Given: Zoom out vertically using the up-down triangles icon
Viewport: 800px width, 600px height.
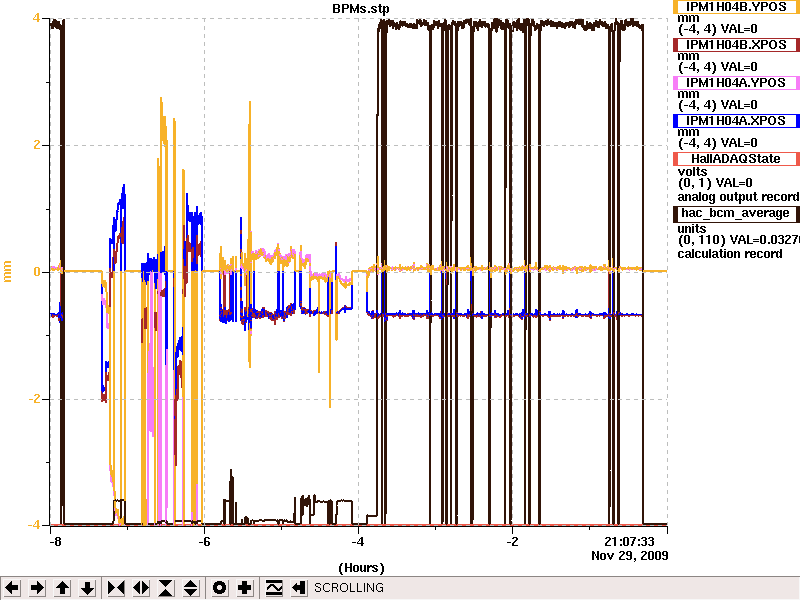Looking at the screenshot, I should [191, 588].
